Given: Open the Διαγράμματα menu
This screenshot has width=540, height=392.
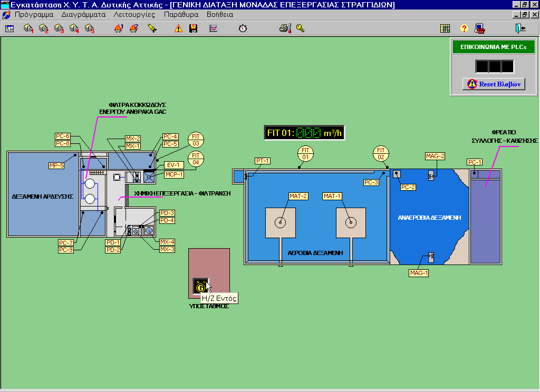Looking at the screenshot, I should [83, 15].
